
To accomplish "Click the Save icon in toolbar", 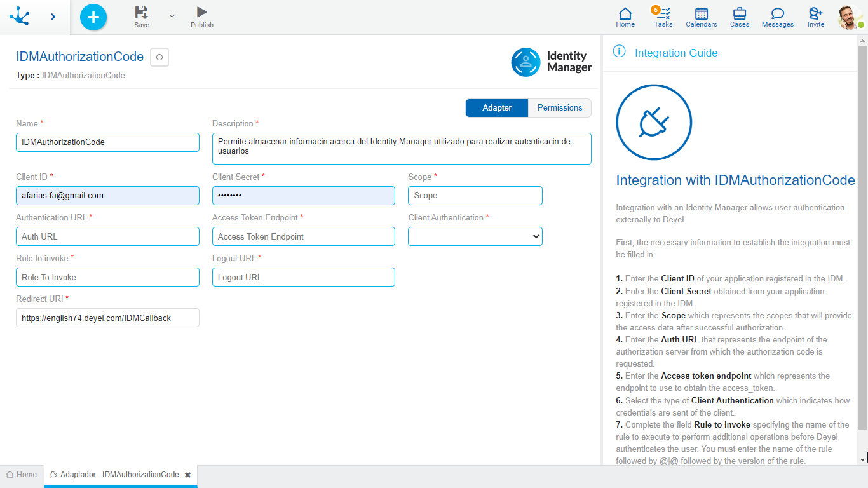I will [x=141, y=13].
